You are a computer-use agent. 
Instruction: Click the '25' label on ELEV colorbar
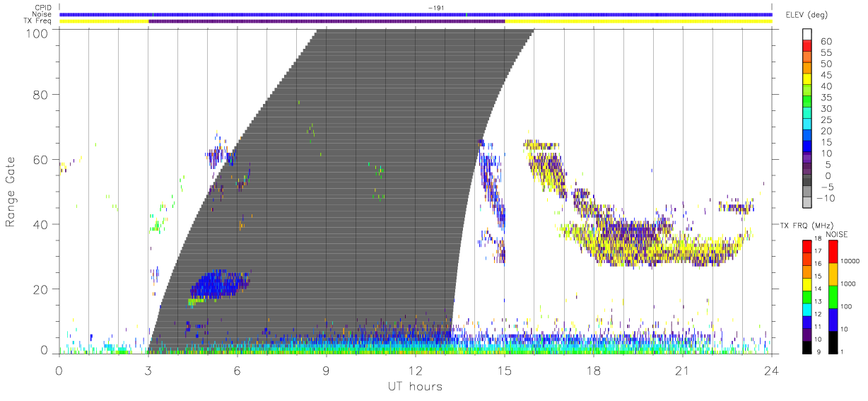click(x=826, y=120)
